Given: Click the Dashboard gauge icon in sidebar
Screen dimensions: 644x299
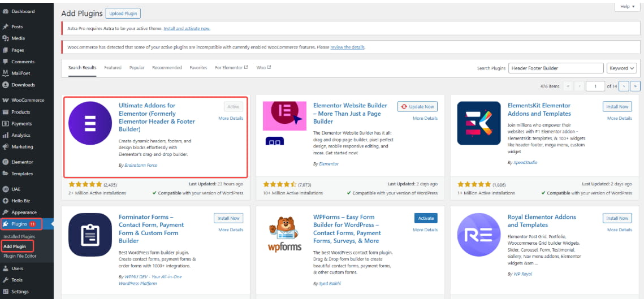Looking at the screenshot, I should pyautogui.click(x=6, y=11).
